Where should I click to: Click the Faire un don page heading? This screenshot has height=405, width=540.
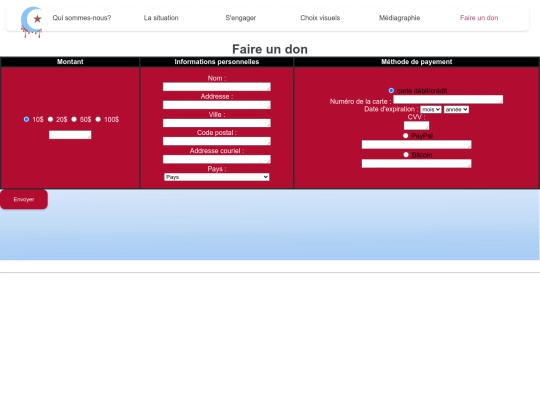[270, 49]
